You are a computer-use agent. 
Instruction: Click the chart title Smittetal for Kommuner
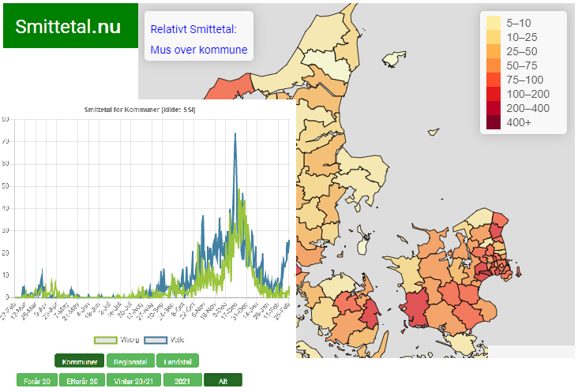click(139, 110)
